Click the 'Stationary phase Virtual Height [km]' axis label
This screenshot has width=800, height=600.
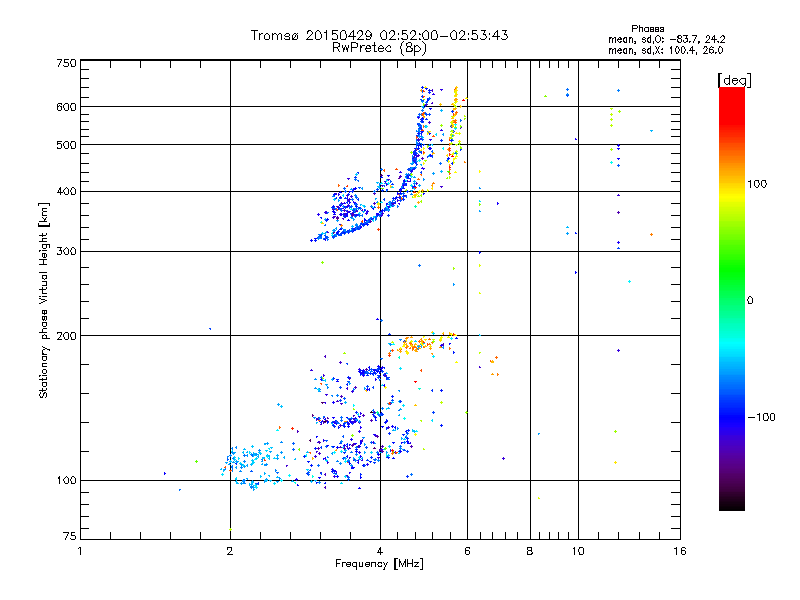pos(44,300)
